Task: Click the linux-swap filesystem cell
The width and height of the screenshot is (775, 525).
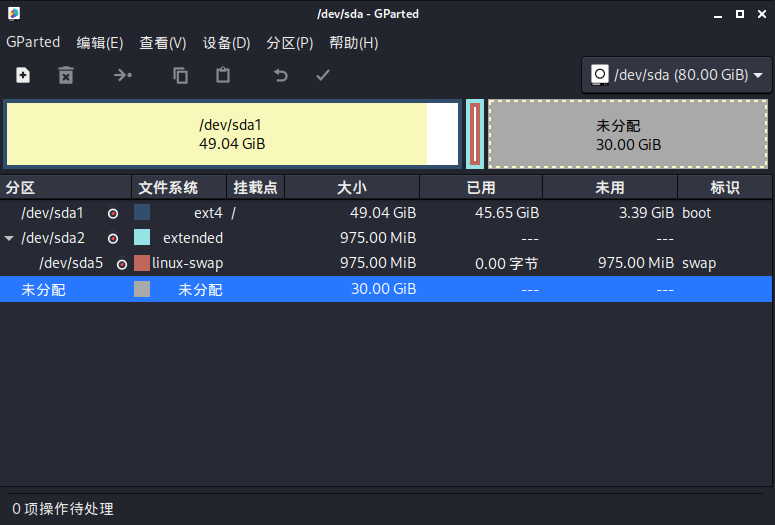Action: pyautogui.click(x=187, y=263)
